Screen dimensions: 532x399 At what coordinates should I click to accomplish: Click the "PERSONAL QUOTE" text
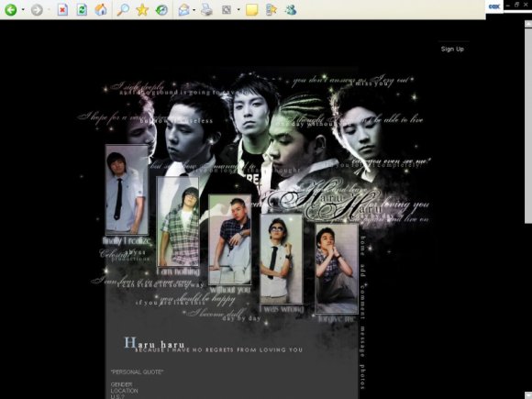(137, 371)
